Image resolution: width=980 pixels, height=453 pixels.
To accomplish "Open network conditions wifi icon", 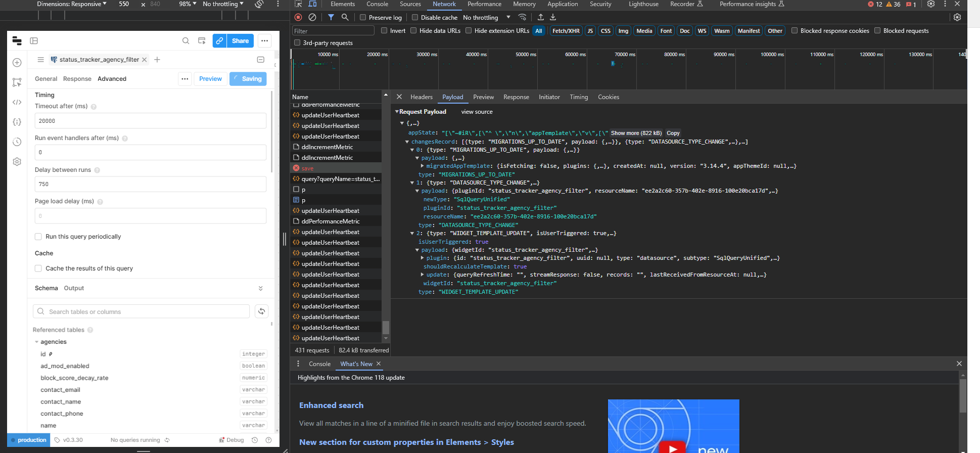I will pos(522,17).
